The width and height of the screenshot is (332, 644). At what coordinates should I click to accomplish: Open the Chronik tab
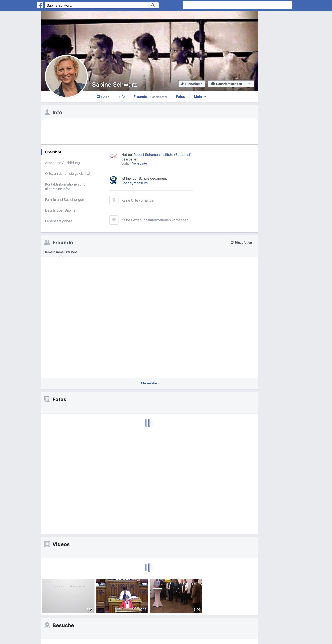(x=103, y=97)
